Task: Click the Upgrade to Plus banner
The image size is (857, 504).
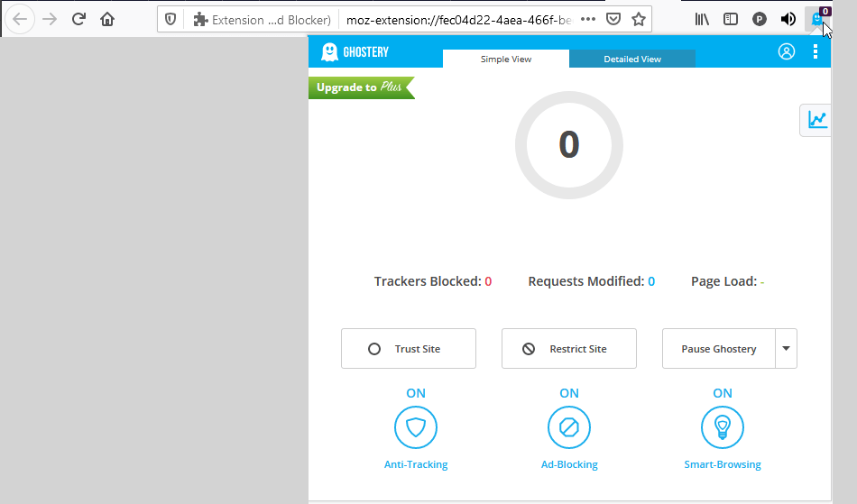Action: click(x=361, y=87)
